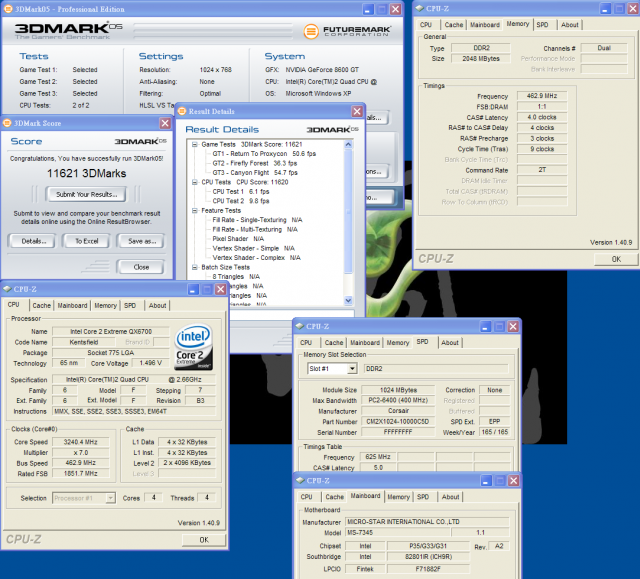Click Result Details scrollbar down arrow
Image resolution: width=640 pixels, height=579 pixels.
click(348, 300)
